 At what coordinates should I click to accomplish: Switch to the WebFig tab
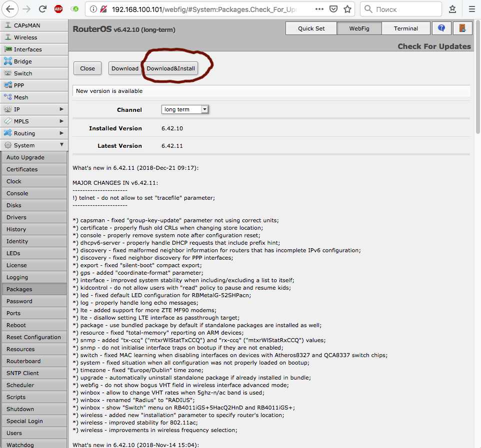pos(359,28)
